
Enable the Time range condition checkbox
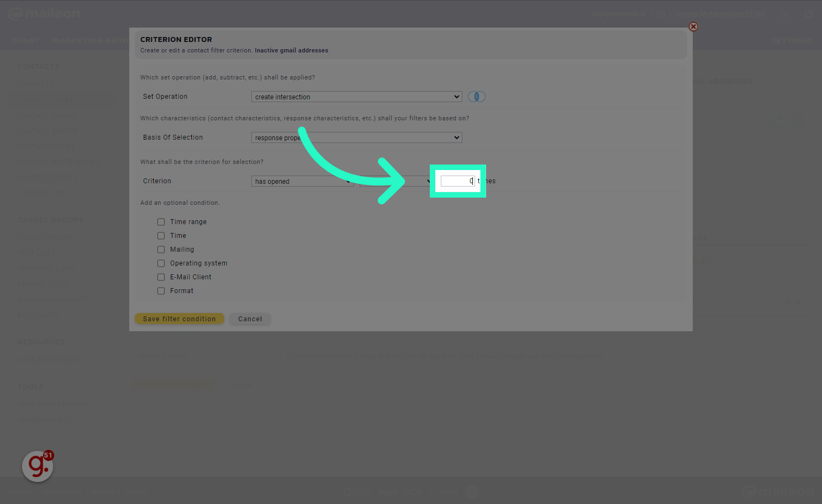(161, 222)
